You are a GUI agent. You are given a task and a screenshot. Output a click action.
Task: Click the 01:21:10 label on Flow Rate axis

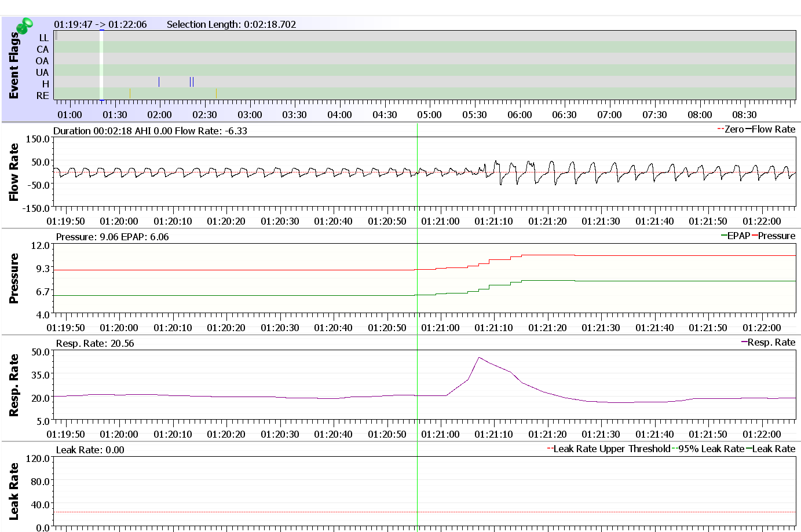point(493,221)
